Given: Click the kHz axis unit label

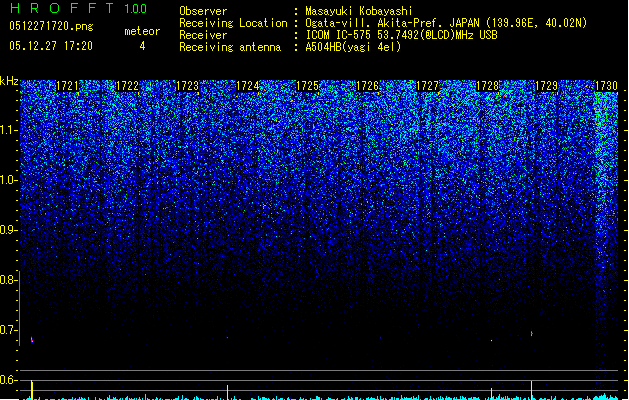Looking at the screenshot, I should (9, 81).
